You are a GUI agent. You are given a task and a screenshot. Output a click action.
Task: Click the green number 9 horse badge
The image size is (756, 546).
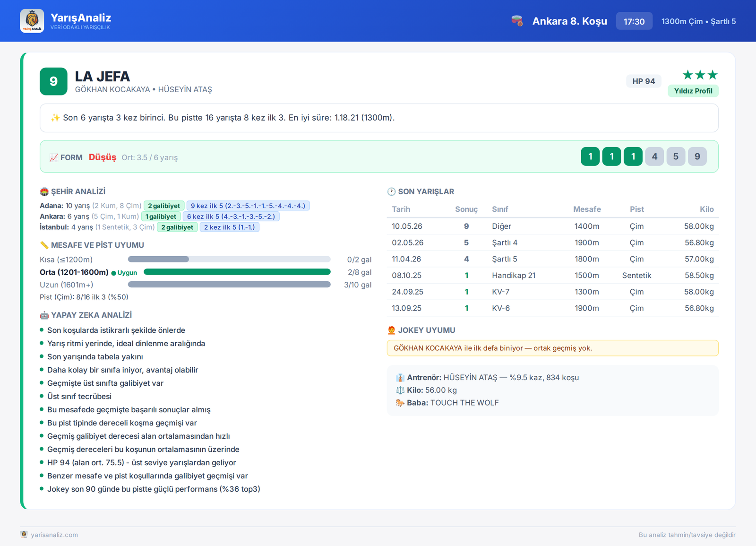(53, 81)
